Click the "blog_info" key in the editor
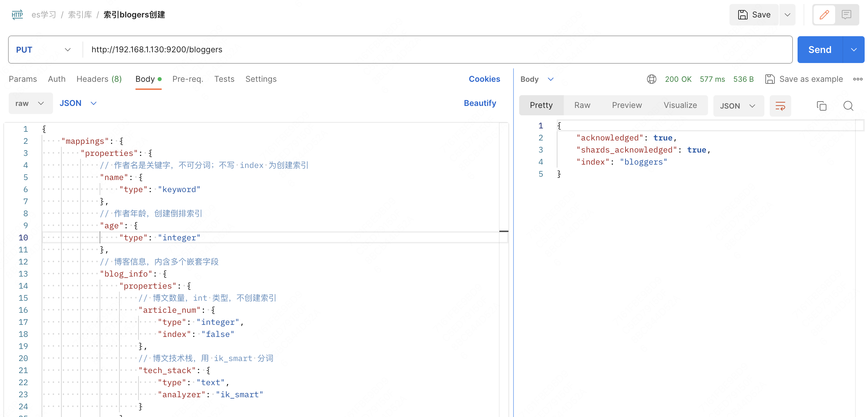Image resolution: width=868 pixels, height=417 pixels. 126,274
